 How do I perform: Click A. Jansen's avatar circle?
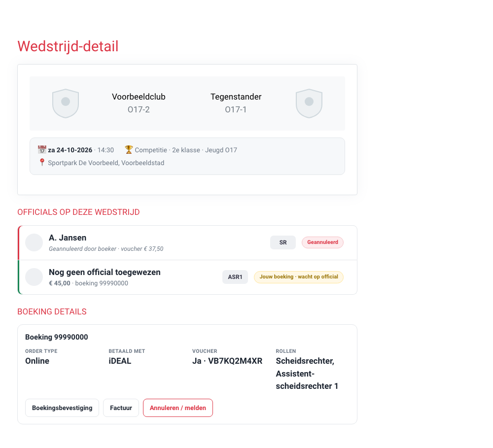(34, 242)
